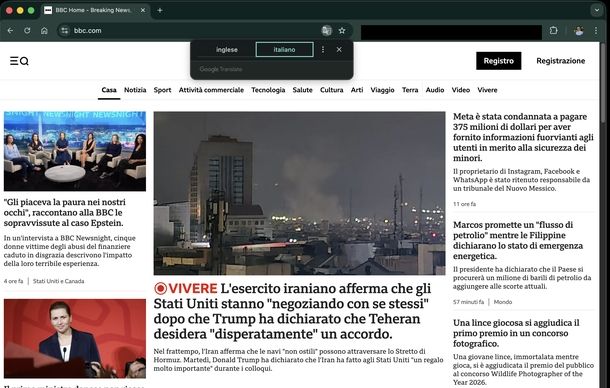Image resolution: width=610 pixels, height=388 pixels.
Task: Open the Salute section
Action: point(302,90)
